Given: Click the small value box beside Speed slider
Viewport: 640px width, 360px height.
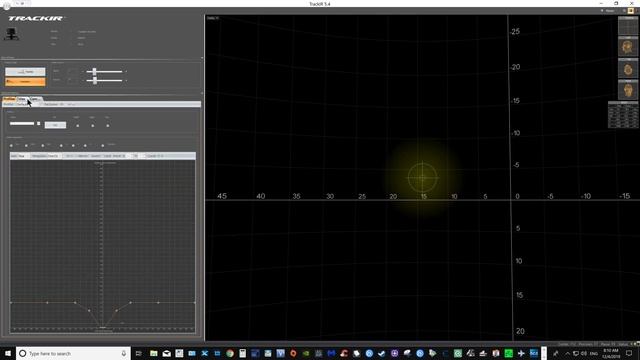Looking at the screenshot, I should click(39, 123).
